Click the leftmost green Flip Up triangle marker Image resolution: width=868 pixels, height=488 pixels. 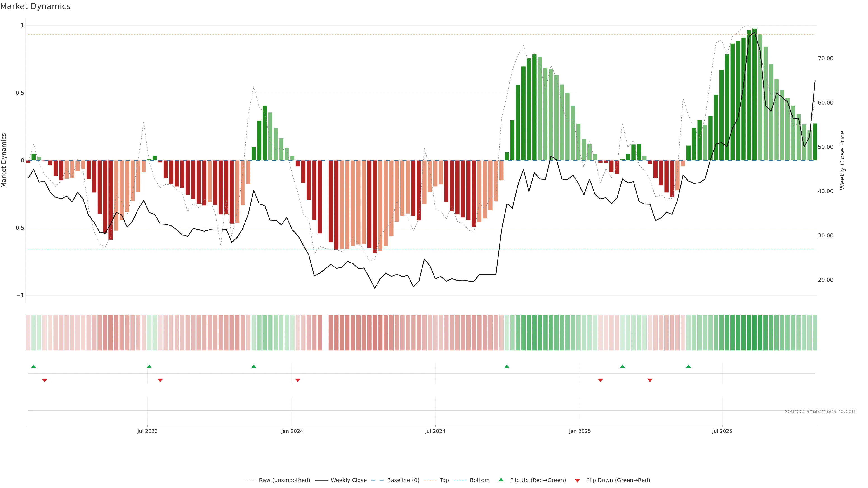[x=33, y=366]
